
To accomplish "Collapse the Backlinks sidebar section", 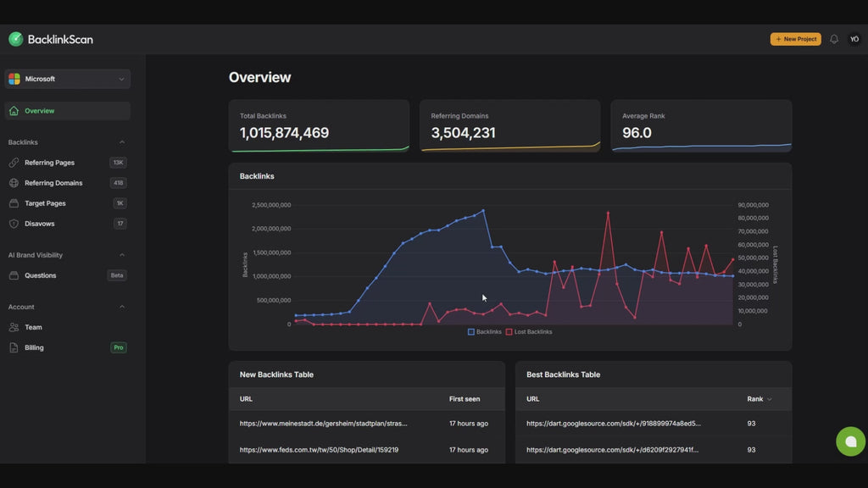I will tap(121, 142).
